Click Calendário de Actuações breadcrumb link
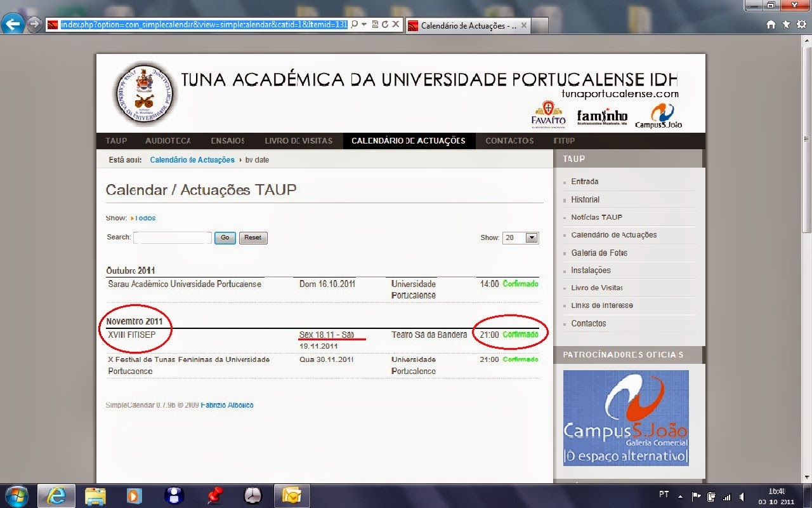Viewport: 812px width, 508px height. tap(192, 160)
